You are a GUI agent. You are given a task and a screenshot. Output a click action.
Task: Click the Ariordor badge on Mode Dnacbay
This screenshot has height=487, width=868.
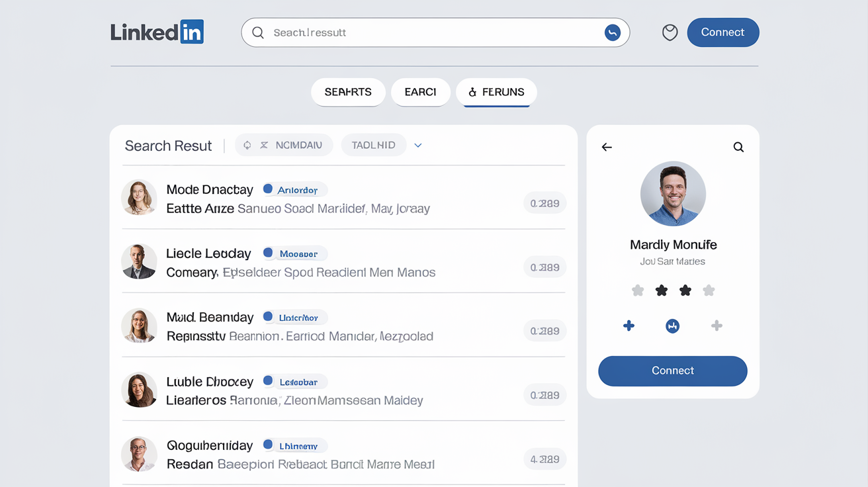[x=294, y=190]
